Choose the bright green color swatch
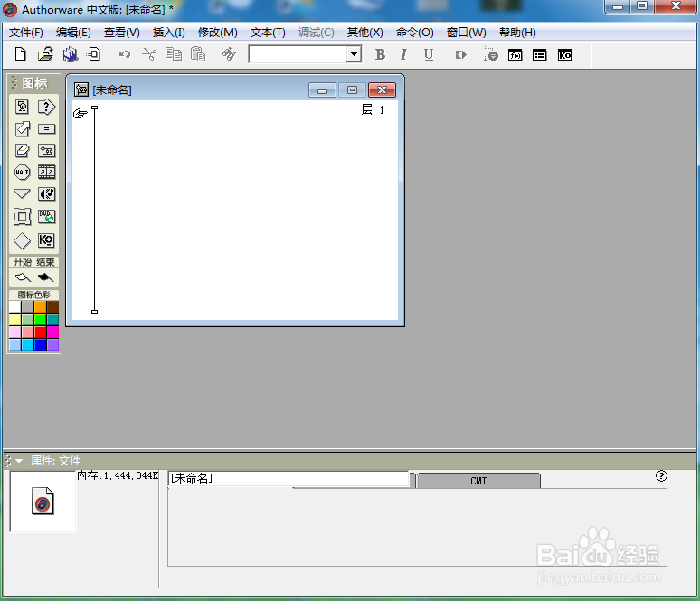700x601 pixels. click(x=40, y=319)
